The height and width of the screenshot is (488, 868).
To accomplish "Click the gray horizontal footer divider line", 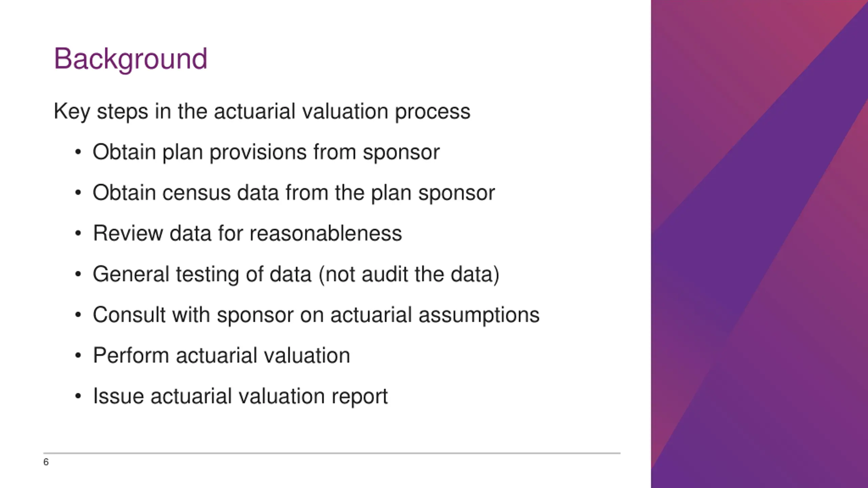I will click(332, 453).
